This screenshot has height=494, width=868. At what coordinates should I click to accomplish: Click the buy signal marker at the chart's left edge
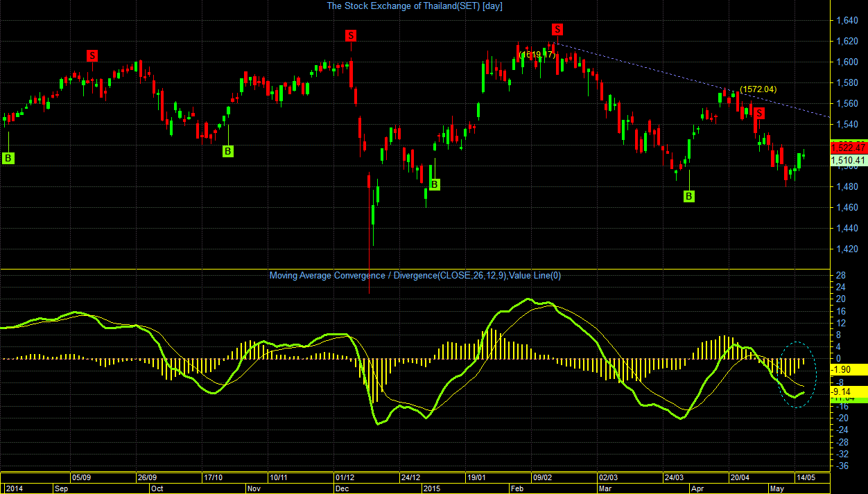click(8, 158)
